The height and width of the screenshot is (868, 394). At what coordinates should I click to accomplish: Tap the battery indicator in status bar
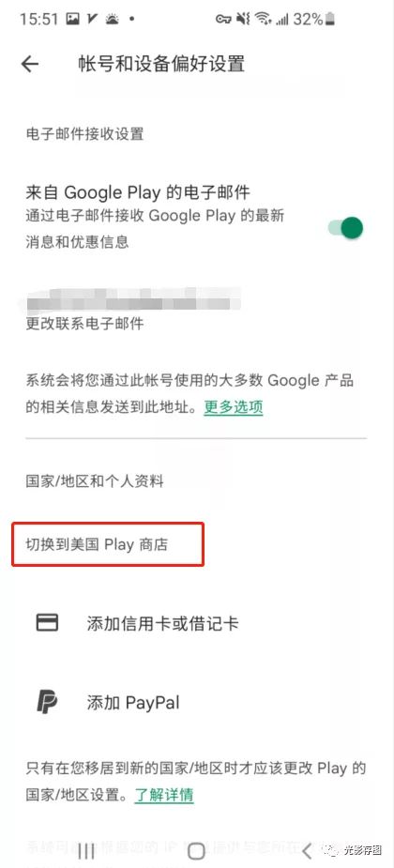tap(330, 20)
